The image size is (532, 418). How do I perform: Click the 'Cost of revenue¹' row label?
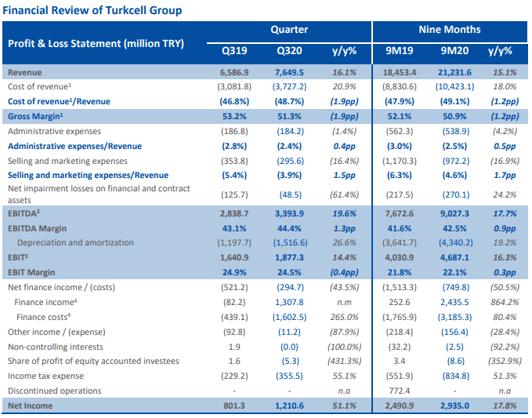39,86
